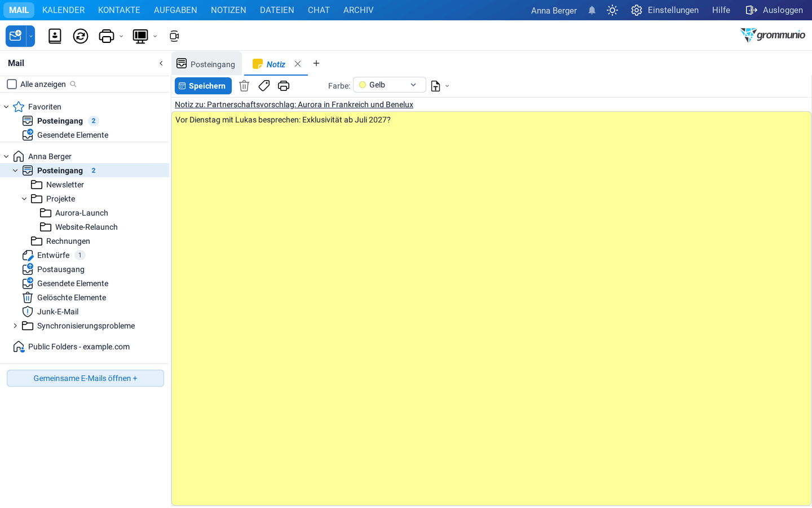Enable the Alle anzeigen checkbox
812x508 pixels.
(x=12, y=84)
